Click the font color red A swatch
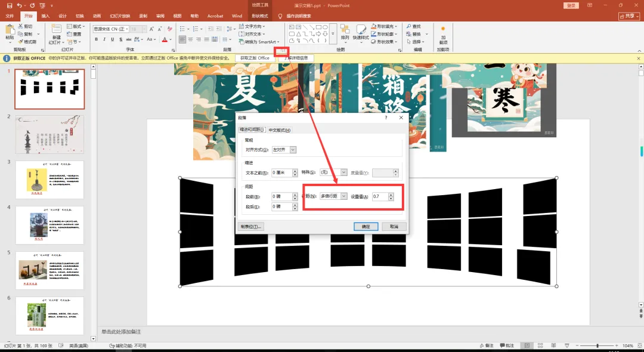This screenshot has height=352, width=644. [x=165, y=39]
